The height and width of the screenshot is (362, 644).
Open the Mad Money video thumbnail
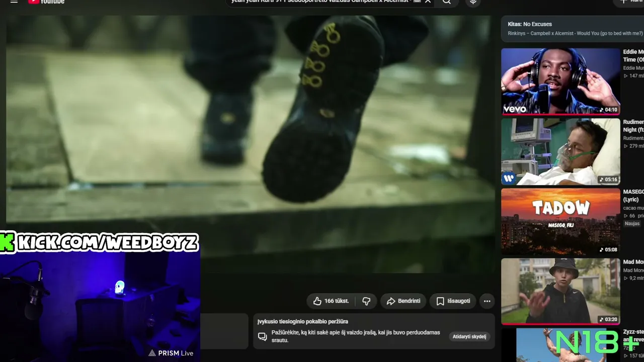coord(560,292)
